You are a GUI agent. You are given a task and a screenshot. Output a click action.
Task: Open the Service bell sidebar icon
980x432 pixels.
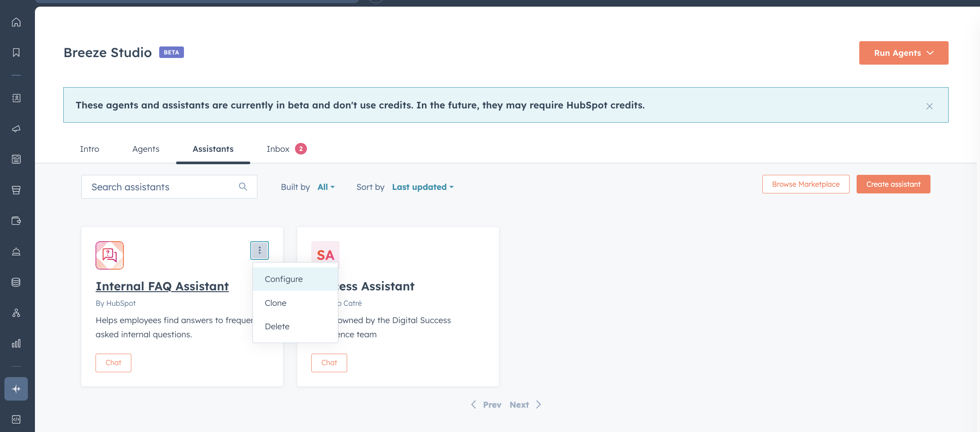point(16,252)
